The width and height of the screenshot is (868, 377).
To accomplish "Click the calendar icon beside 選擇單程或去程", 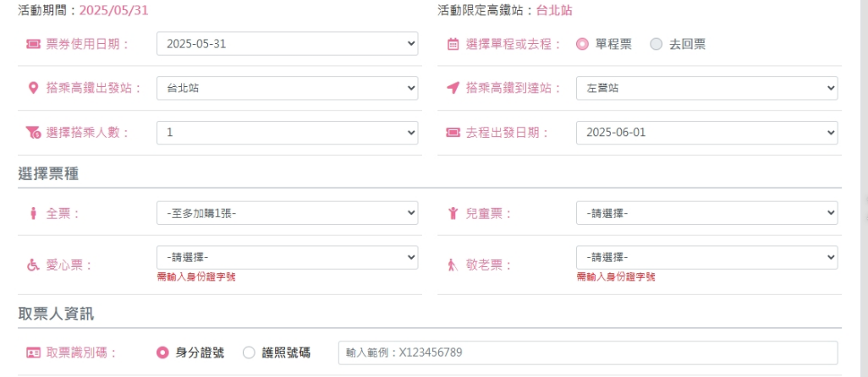I will click(x=453, y=44).
